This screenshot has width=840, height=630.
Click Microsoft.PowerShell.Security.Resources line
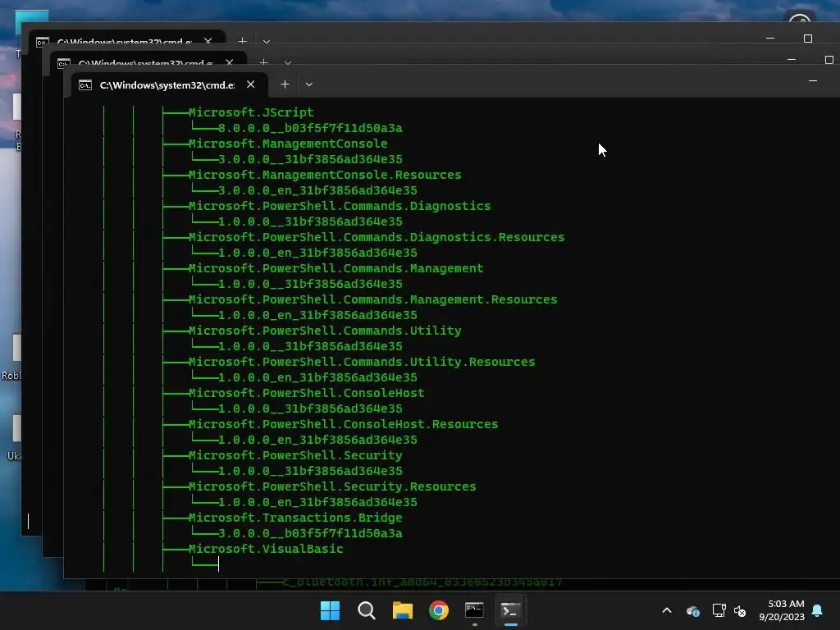tap(332, 486)
